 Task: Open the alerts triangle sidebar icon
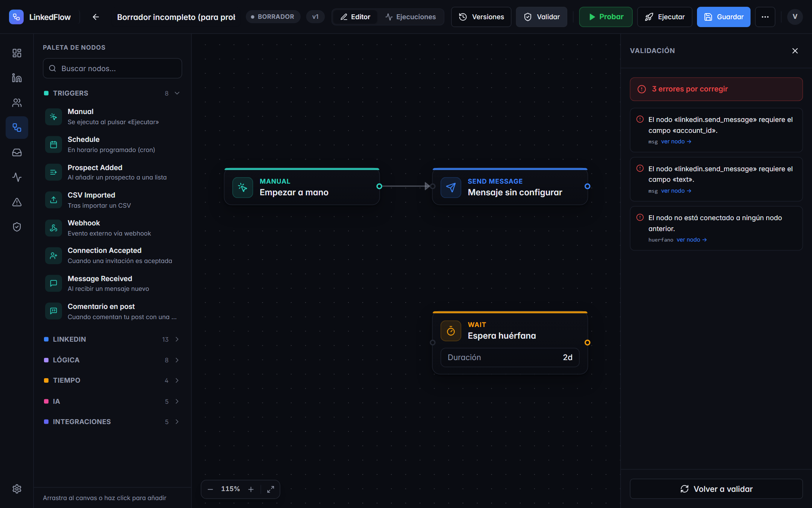point(17,202)
